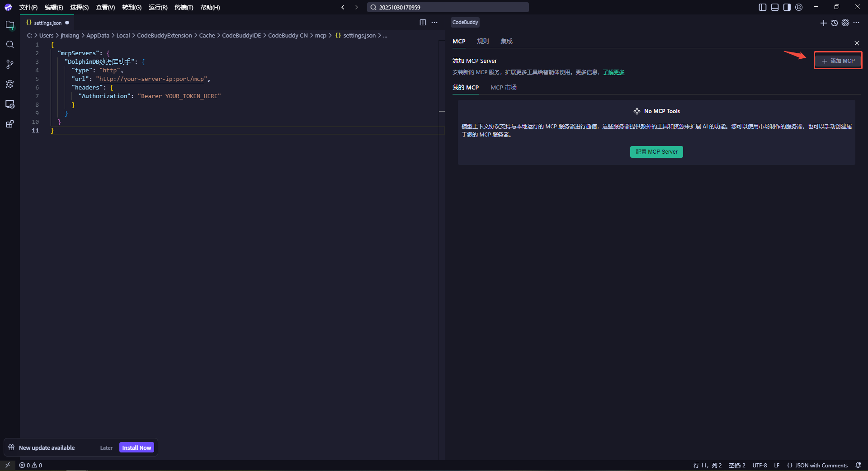Viewport: 868px width, 471px height.
Task: Expand the mcp folder breadcrumb
Action: pos(321,35)
